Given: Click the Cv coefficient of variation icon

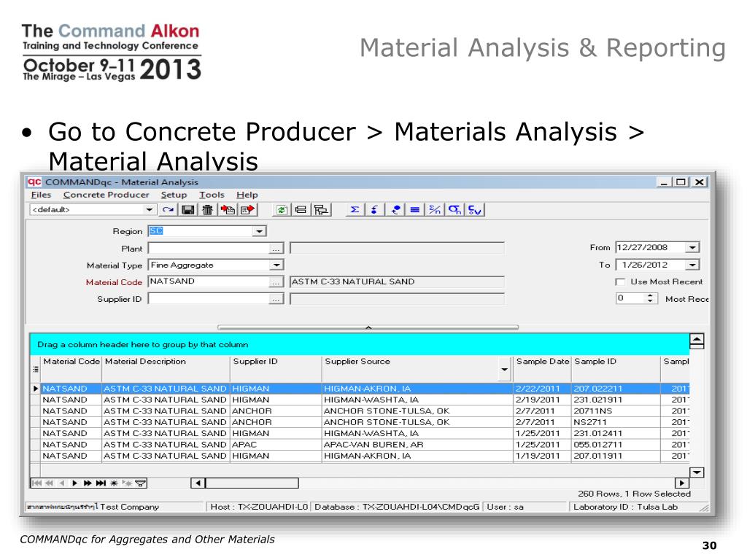Looking at the screenshot, I should [475, 209].
